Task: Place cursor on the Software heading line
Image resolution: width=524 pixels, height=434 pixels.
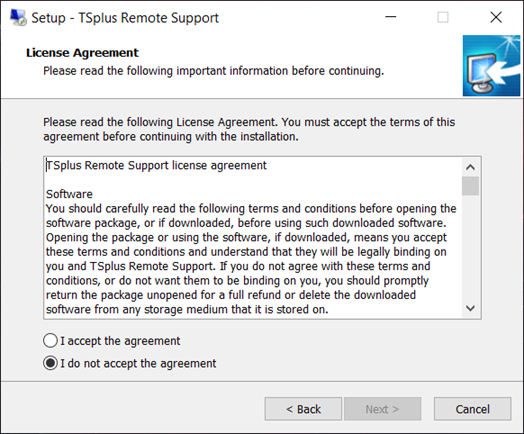Action: (69, 194)
